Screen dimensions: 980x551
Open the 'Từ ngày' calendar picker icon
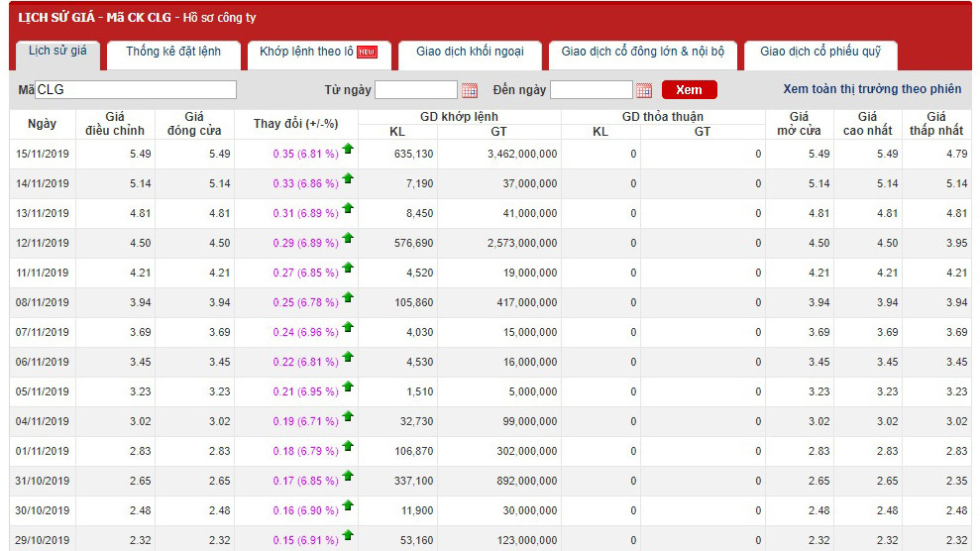(x=470, y=90)
